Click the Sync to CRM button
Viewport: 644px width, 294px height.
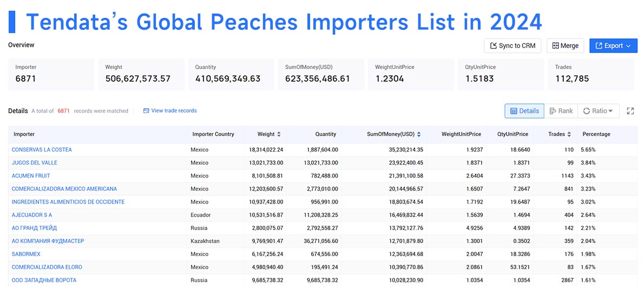click(512, 45)
